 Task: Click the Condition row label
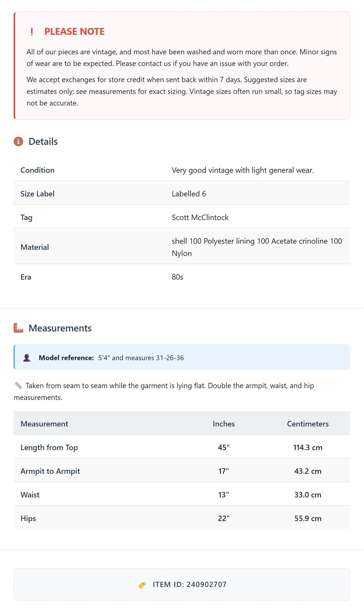pos(38,170)
